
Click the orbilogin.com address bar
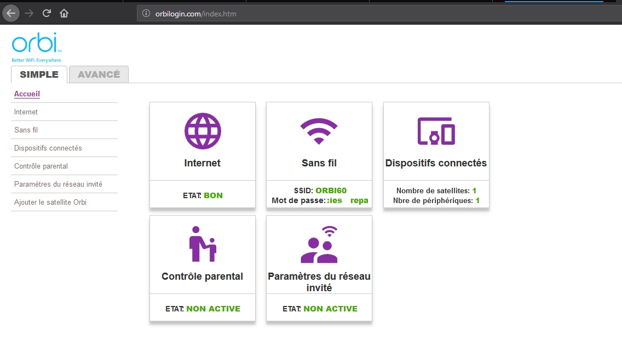click(x=329, y=14)
